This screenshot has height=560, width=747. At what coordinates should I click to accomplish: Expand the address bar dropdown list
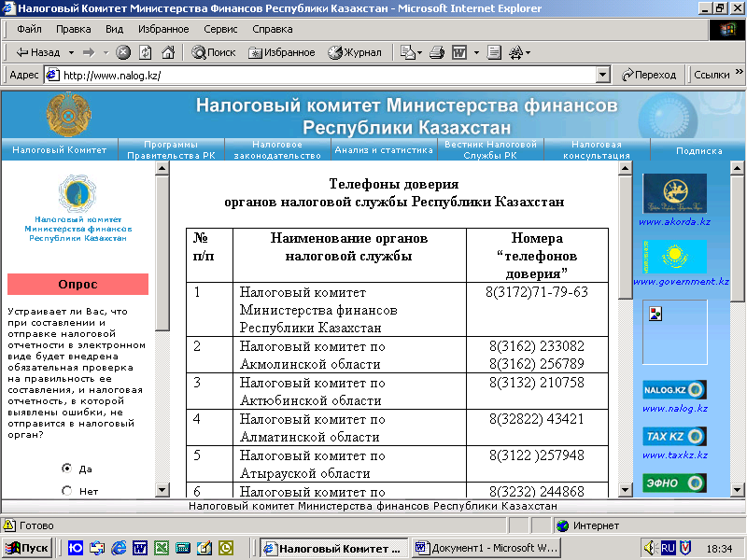(x=602, y=75)
